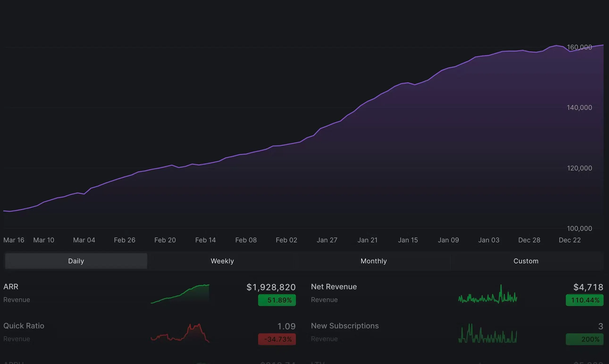Click the Revenue sublabel under ARR
Viewport: 609px width, 364px height.
tap(17, 300)
